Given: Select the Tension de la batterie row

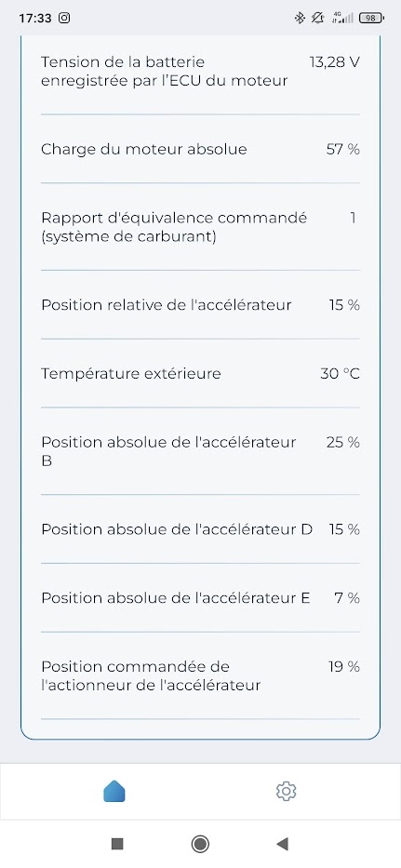Looking at the screenshot, I should coord(200,72).
